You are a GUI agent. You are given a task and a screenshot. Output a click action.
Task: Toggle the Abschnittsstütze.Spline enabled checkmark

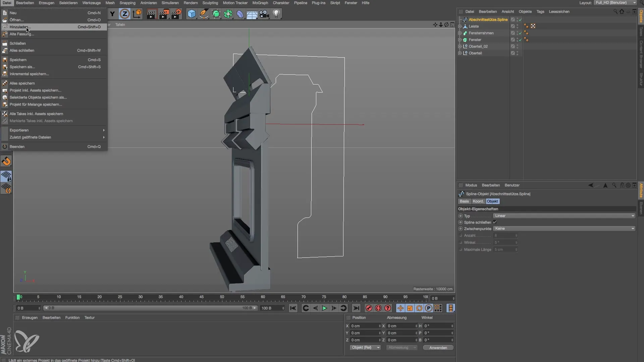click(520, 20)
